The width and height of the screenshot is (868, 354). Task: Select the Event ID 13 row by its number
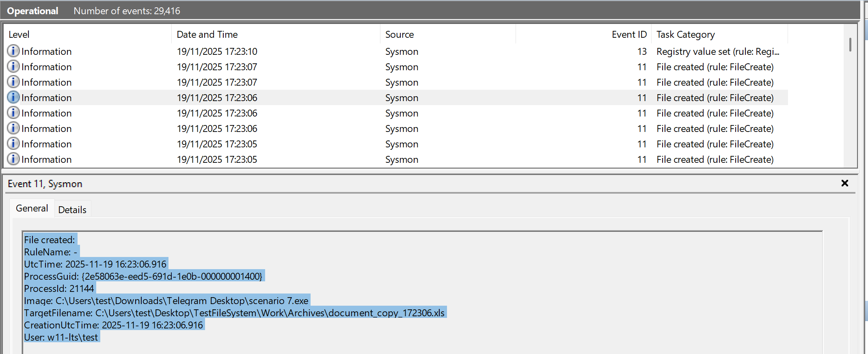click(x=641, y=52)
